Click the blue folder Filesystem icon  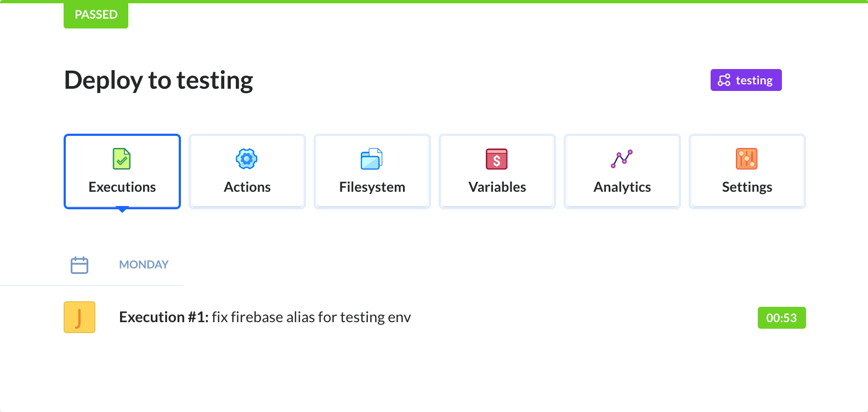372,159
